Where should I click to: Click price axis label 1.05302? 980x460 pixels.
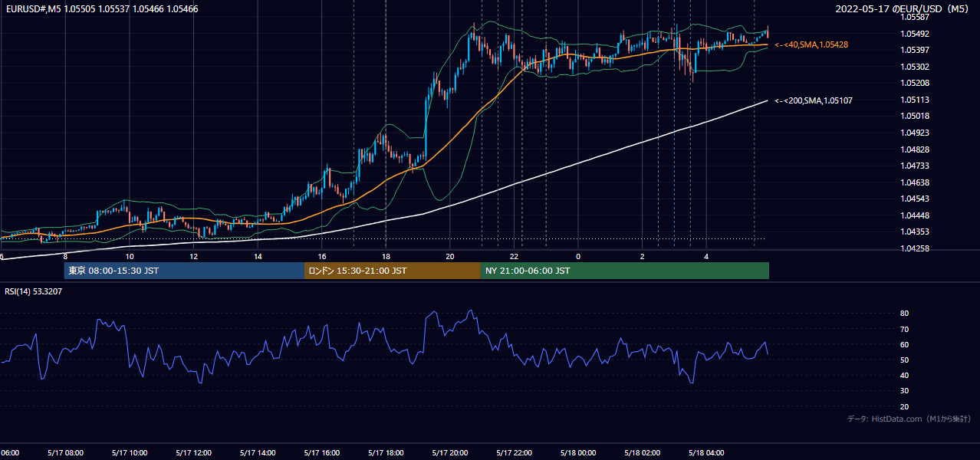pyautogui.click(x=914, y=67)
